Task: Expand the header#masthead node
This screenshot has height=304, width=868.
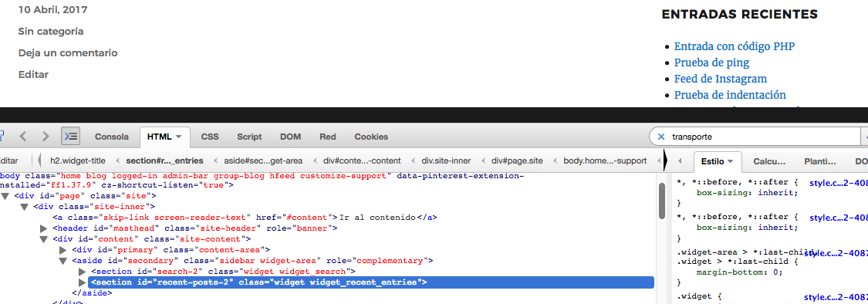Action: pos(44,228)
